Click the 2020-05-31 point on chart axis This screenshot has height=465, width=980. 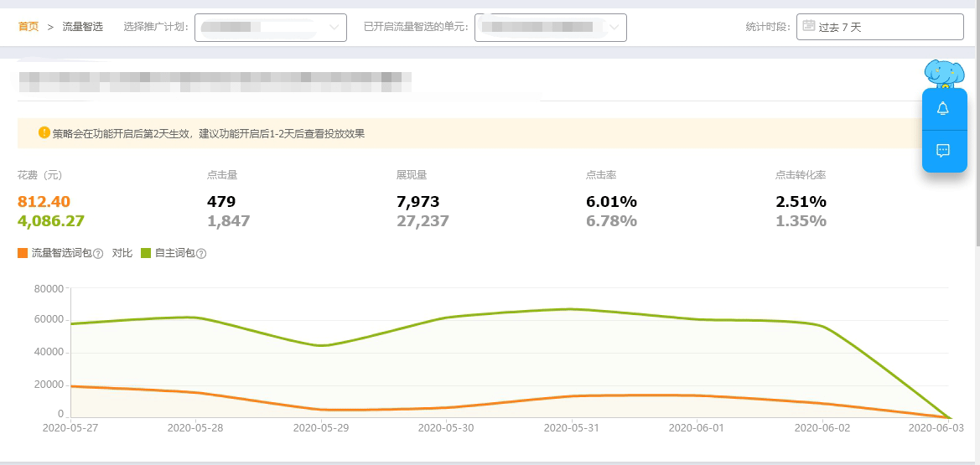pos(571,427)
